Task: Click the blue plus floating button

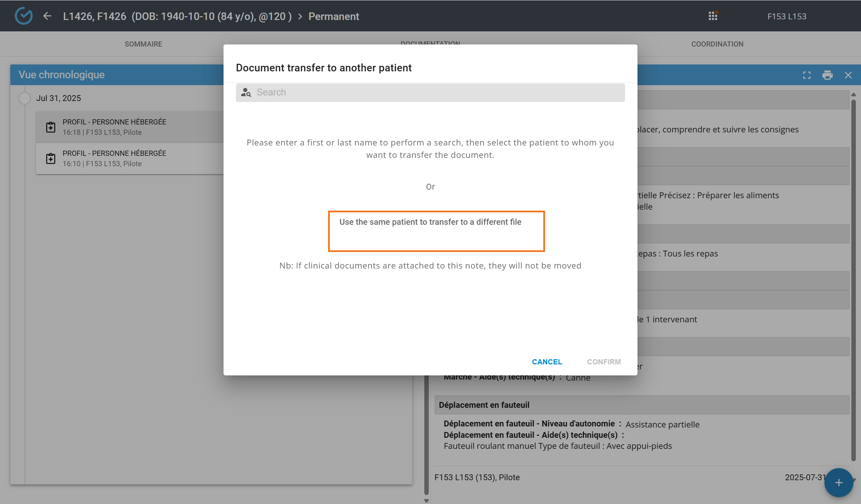Action: click(x=839, y=482)
